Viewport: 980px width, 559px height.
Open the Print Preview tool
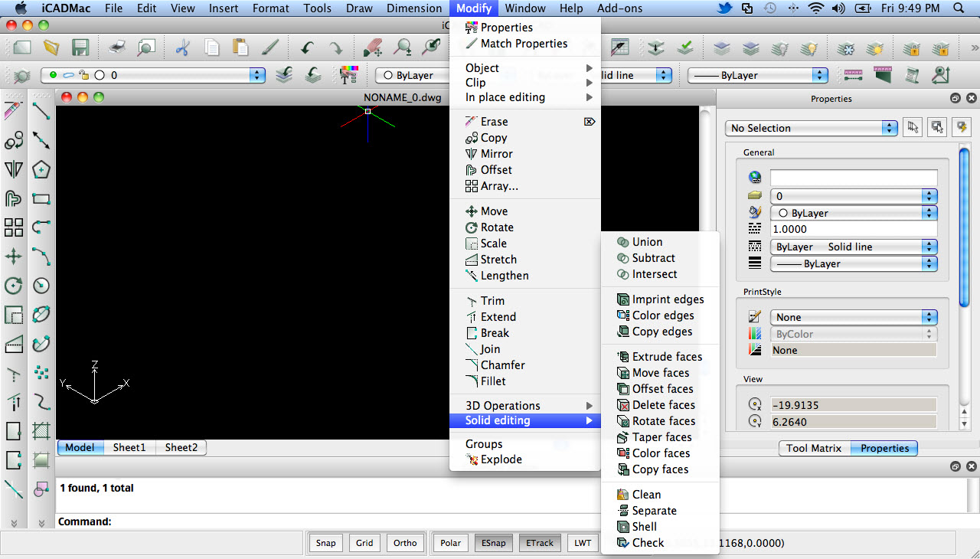coord(146,47)
